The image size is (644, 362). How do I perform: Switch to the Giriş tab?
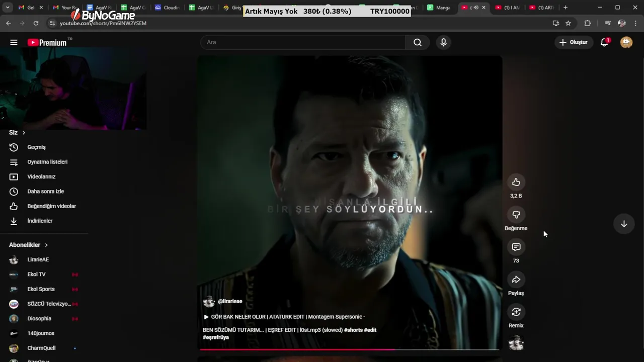(232, 8)
